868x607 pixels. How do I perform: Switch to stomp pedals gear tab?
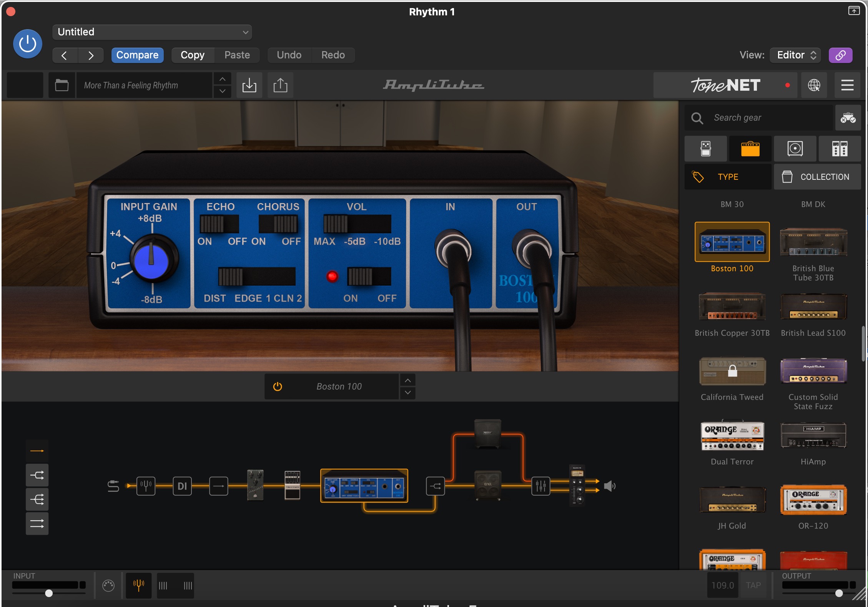pos(706,149)
